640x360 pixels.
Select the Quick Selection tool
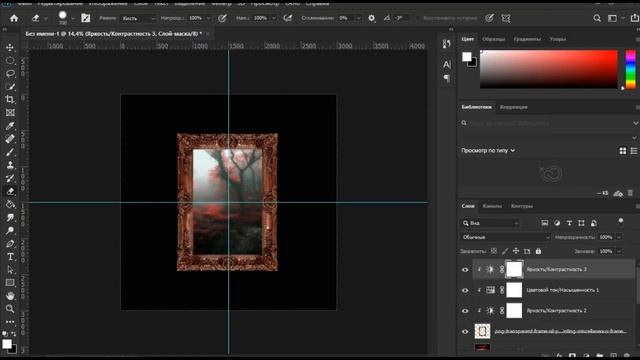[10, 87]
